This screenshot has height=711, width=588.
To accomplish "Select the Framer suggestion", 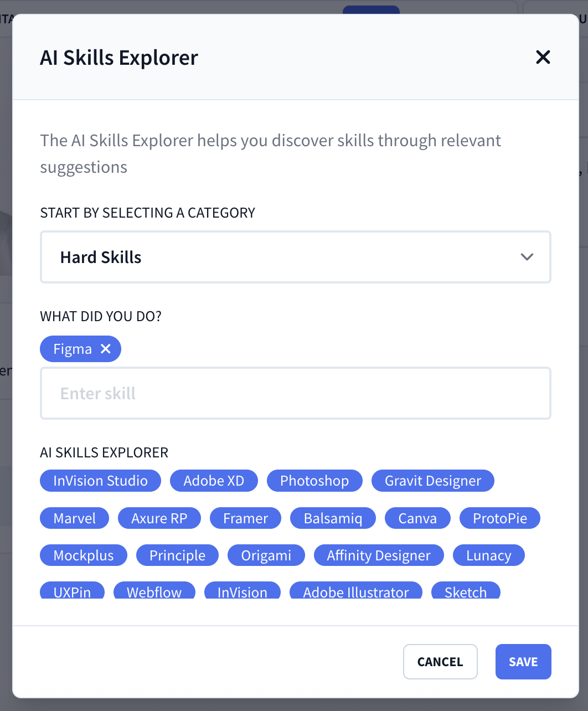I will point(245,518).
